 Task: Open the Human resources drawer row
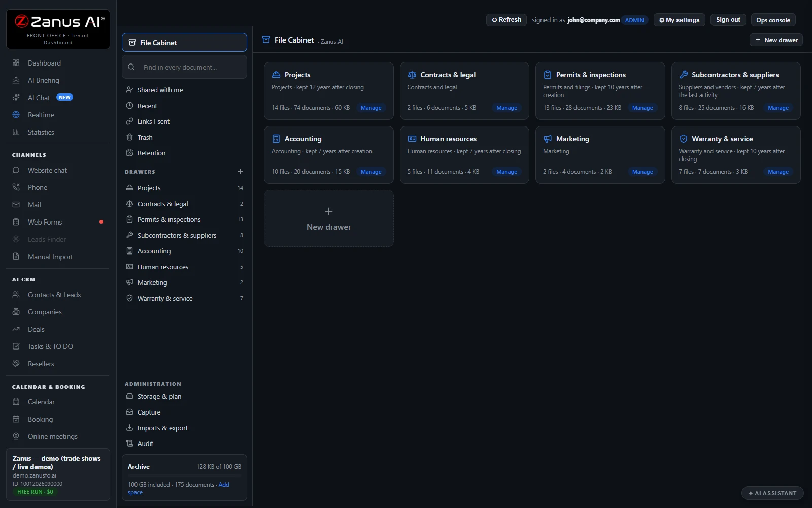184,267
